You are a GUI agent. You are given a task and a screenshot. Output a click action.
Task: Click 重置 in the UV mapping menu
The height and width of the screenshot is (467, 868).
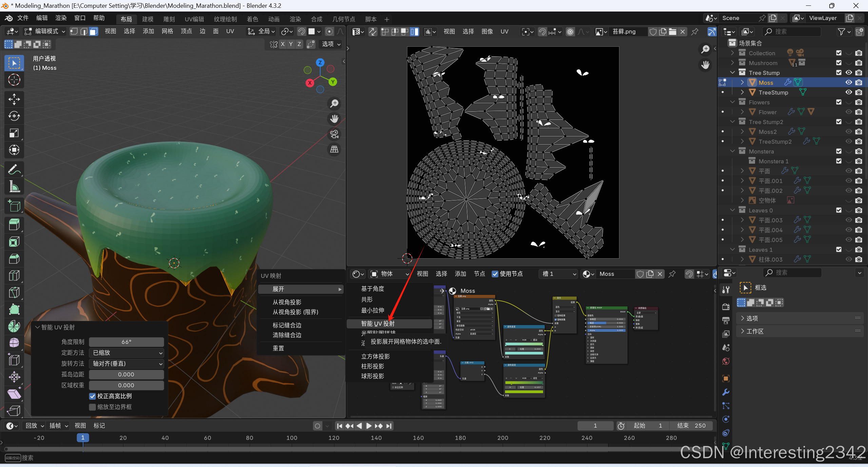pos(278,348)
